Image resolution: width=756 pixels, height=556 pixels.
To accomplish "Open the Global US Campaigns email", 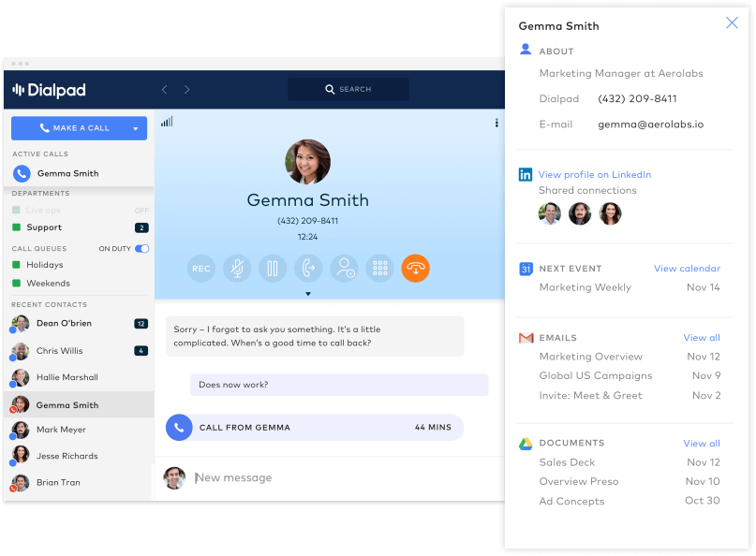I will pyautogui.click(x=630, y=375).
